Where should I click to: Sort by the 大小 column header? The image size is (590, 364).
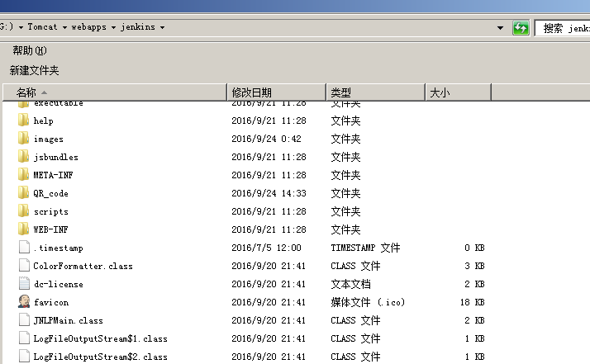point(459,92)
